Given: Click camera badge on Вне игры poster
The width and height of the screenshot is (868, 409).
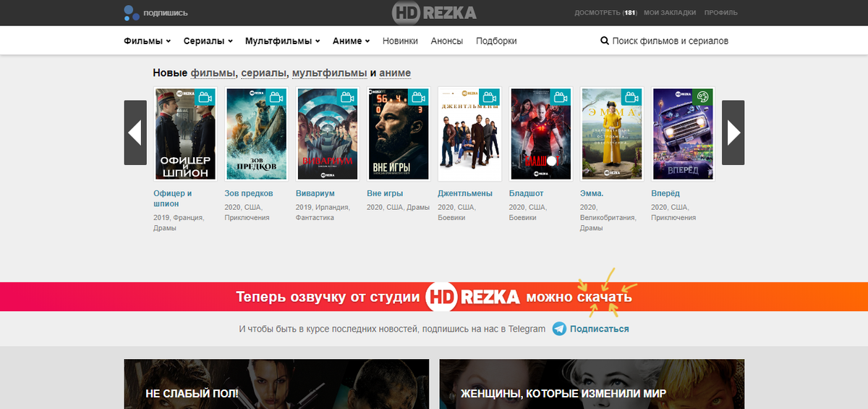Looking at the screenshot, I should [419, 97].
